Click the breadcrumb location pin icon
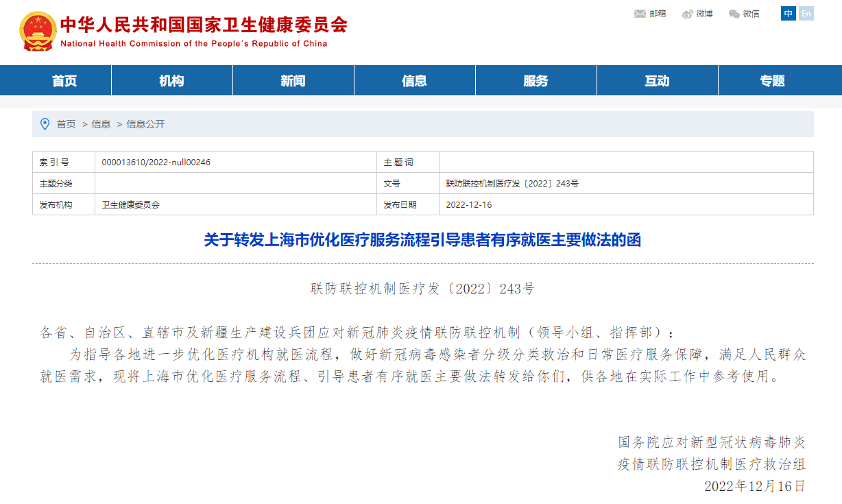The width and height of the screenshot is (842, 504). (x=45, y=124)
